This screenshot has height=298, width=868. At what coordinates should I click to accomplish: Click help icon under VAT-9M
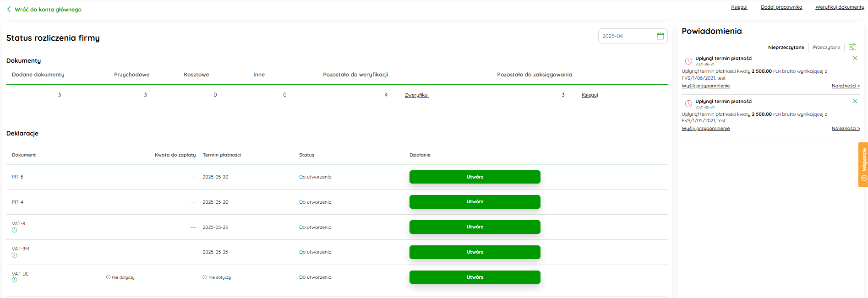[14, 255]
